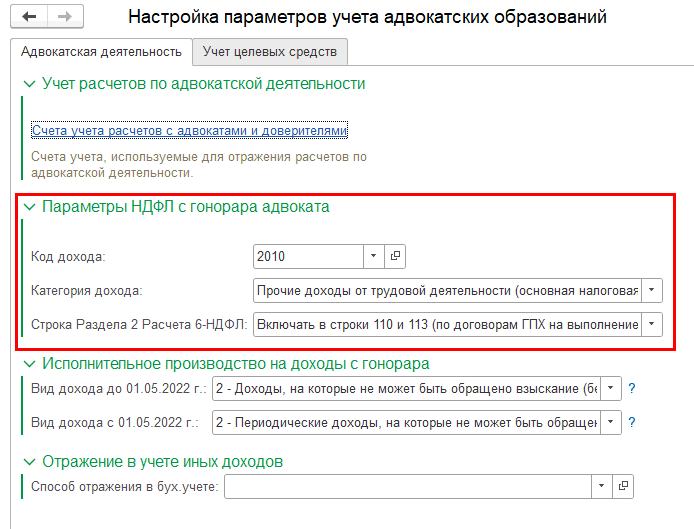Open Вид дохода с 01.05.2022 dropdown

611,422
